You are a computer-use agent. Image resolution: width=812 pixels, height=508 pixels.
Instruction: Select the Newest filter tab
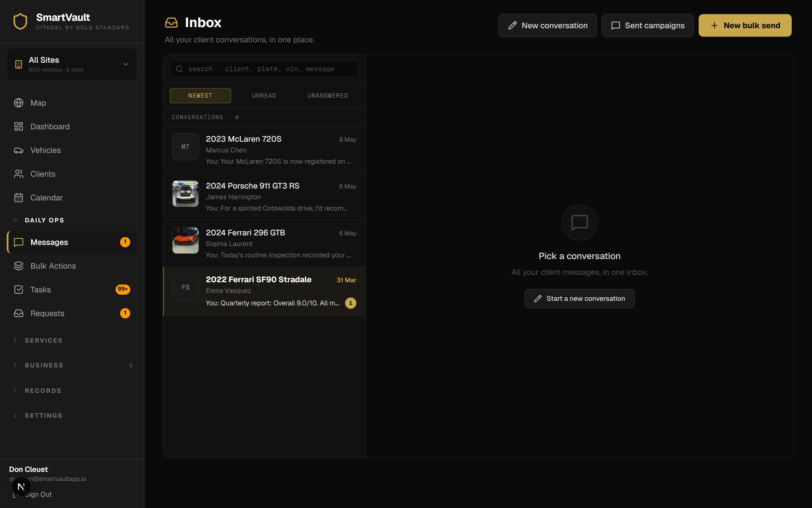pyautogui.click(x=200, y=96)
